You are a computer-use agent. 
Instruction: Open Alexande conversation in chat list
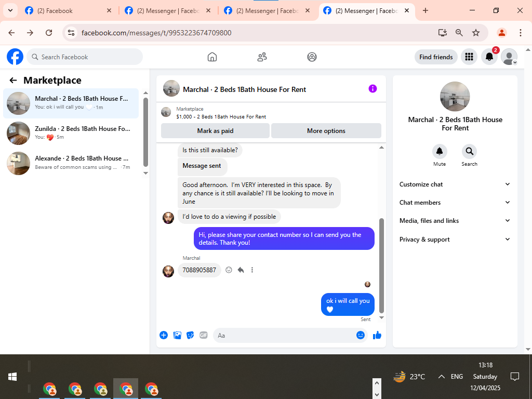click(x=71, y=163)
